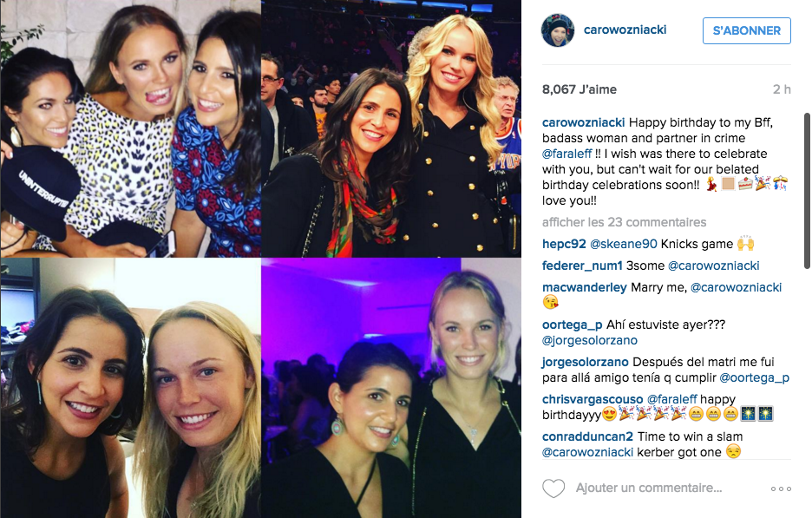
Task: Focus the 'Ajouter un commentaire' field
Action: 648,488
